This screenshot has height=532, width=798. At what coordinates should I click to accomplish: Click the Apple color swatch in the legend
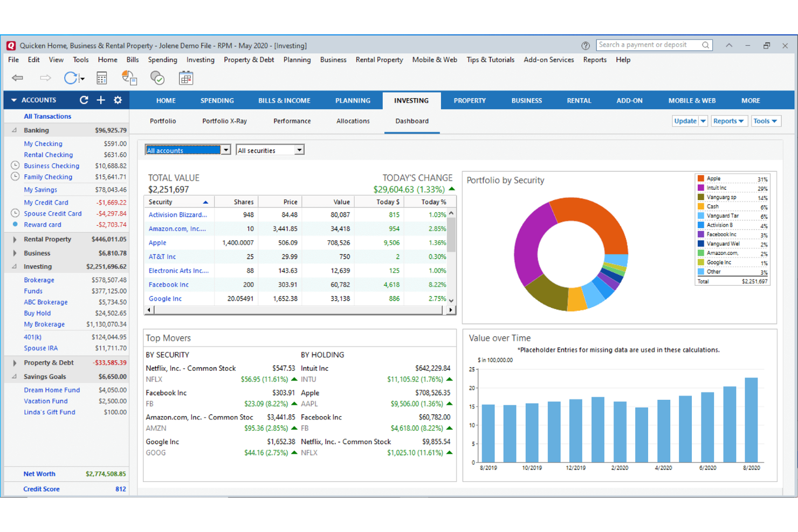[700, 178]
